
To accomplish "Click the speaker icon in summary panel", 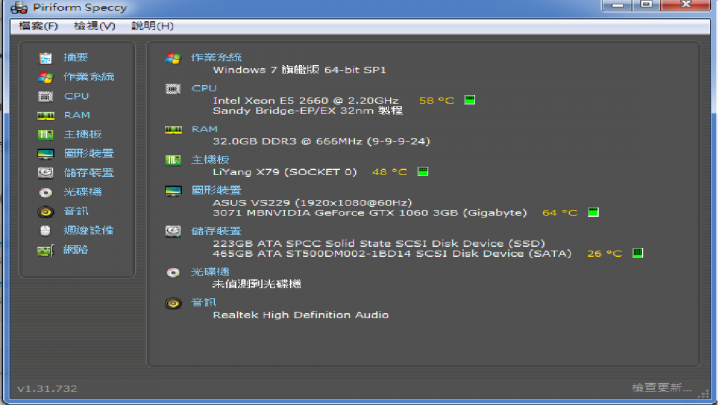I will click(x=173, y=303).
